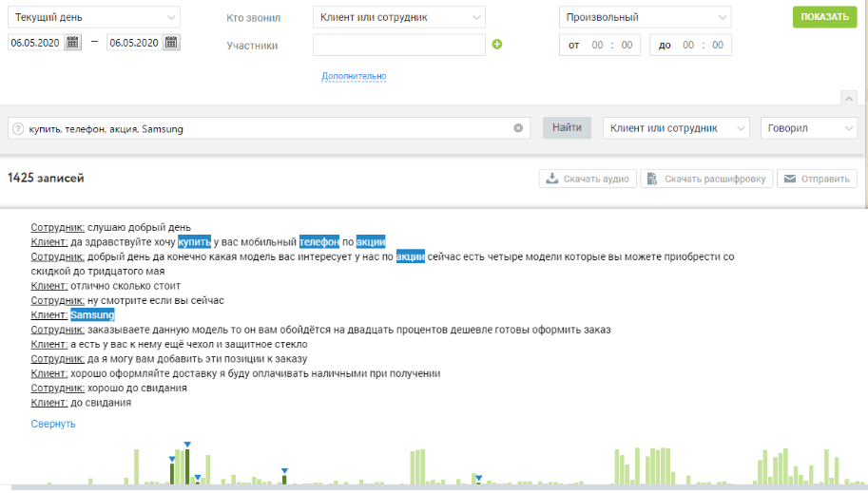Image resolution: width=868 pixels, height=493 pixels.
Task: Open the 'Произвольный' time dropdown
Action: click(x=645, y=17)
